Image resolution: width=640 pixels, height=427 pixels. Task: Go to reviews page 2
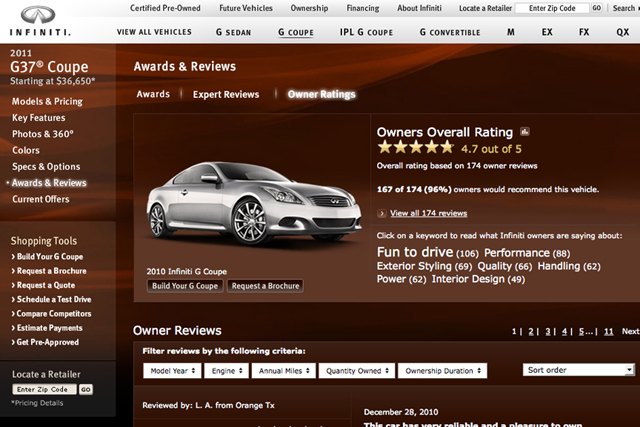(531, 331)
